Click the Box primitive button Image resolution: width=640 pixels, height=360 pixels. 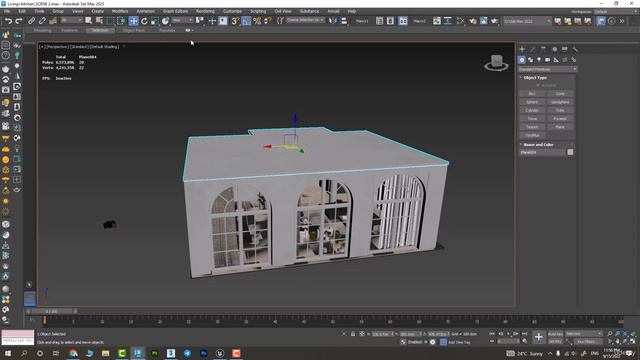pos(532,93)
